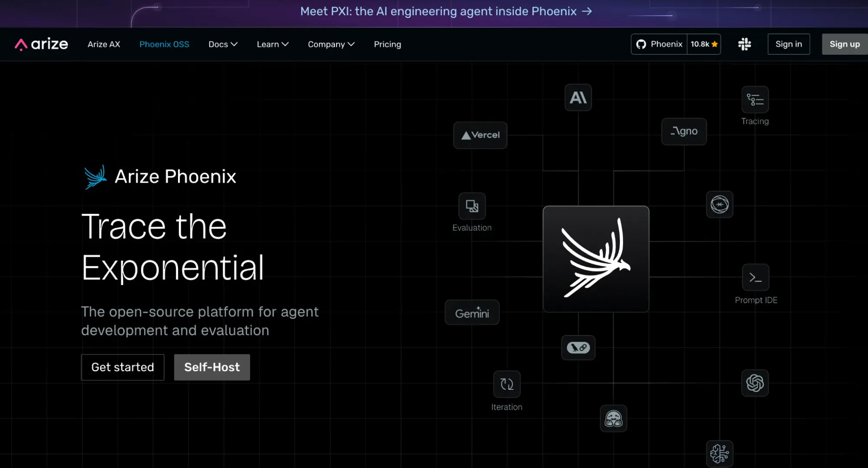Select the Hugging Face logo tile
The width and height of the screenshot is (868, 468).
(x=614, y=418)
